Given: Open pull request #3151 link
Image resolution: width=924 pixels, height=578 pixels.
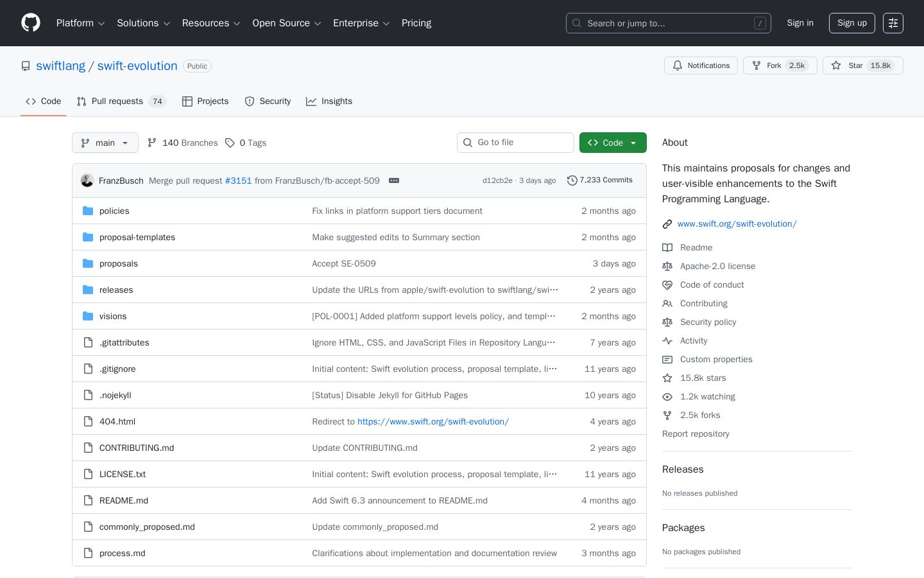Looking at the screenshot, I should pos(238,180).
